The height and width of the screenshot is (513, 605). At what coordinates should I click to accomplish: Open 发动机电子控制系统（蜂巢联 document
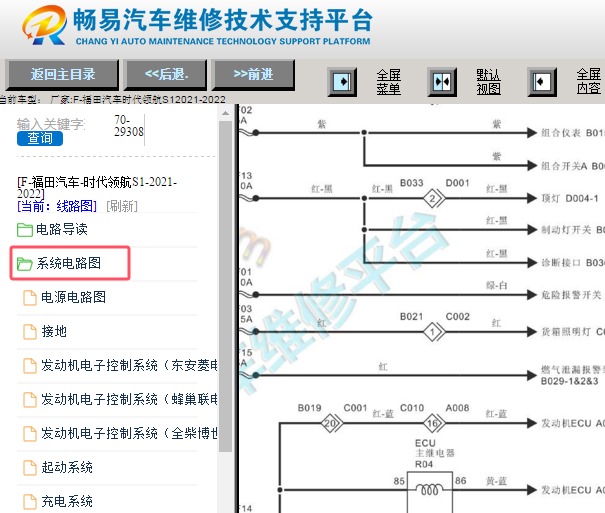click(x=129, y=399)
